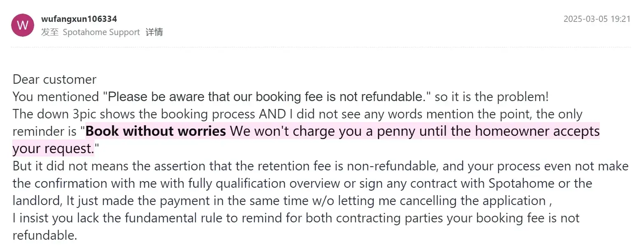This screenshot has height=250, width=644.
Task: Click the final word "refundable." in the message
Action: (45, 236)
